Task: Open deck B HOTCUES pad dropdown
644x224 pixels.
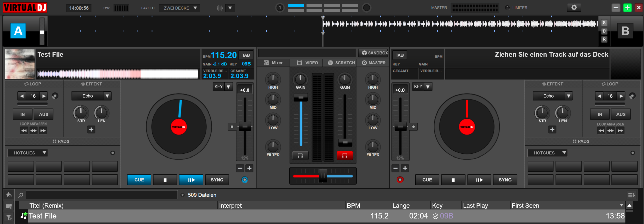Action: [547, 153]
